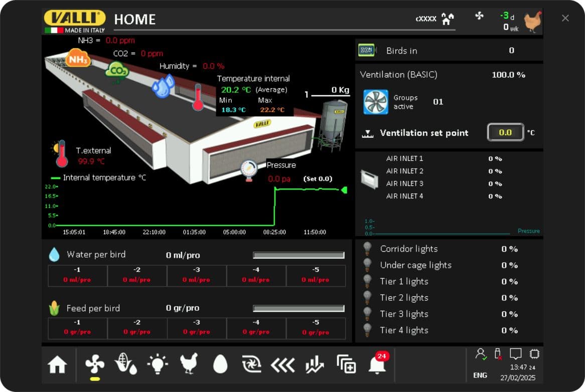Viewport: 585px width, 392px height.
Task: Open the chicken menu in bottom toolbar
Action: (189, 364)
